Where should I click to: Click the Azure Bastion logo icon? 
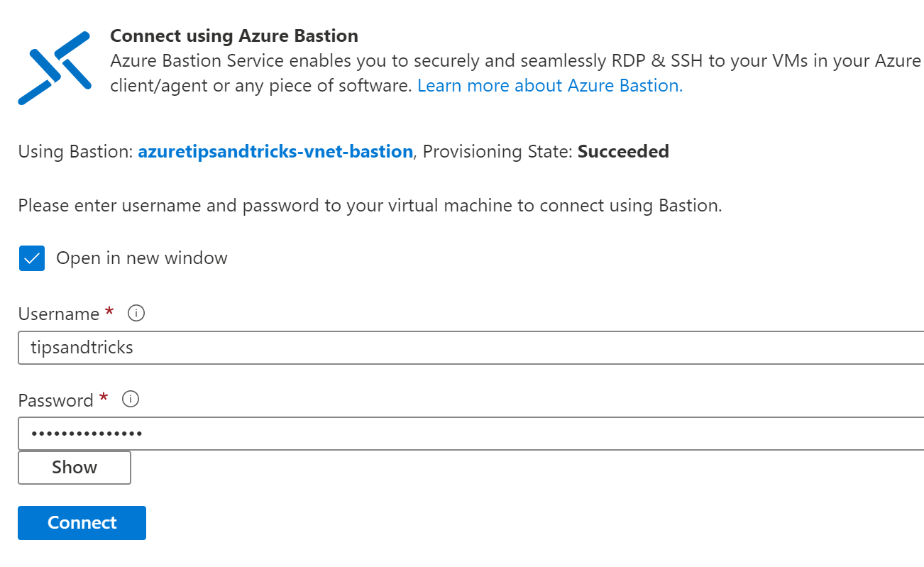point(55,67)
